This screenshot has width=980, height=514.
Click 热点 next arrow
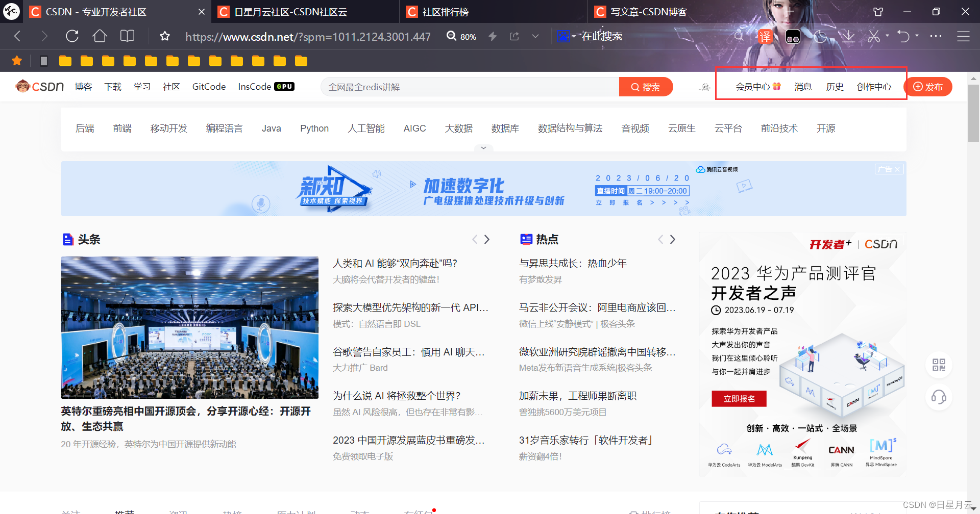673,239
